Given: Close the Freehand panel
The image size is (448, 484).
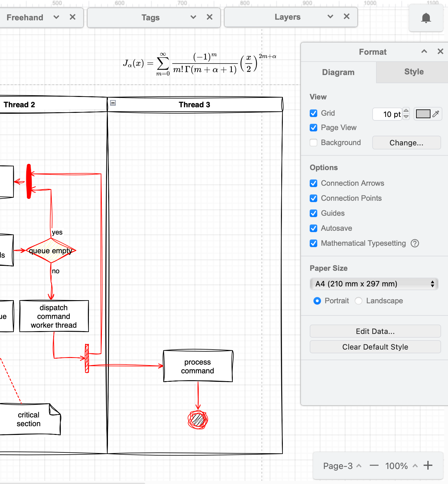Looking at the screenshot, I should click(73, 17).
